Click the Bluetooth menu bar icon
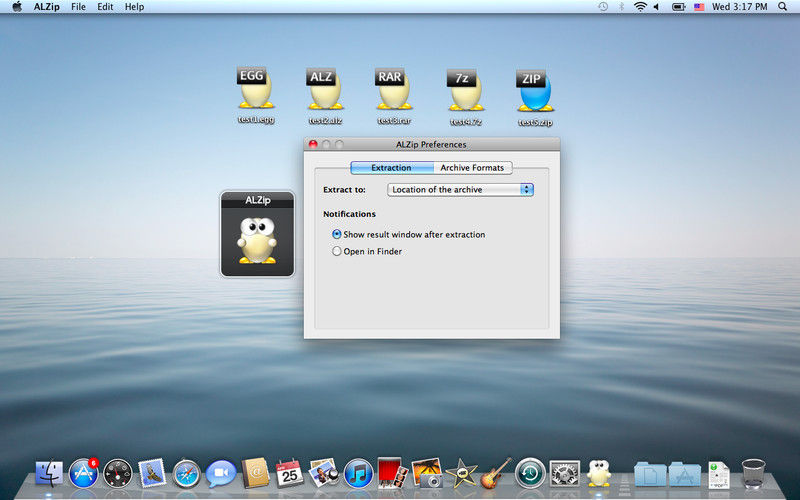The width and height of the screenshot is (800, 500). tap(621, 7)
